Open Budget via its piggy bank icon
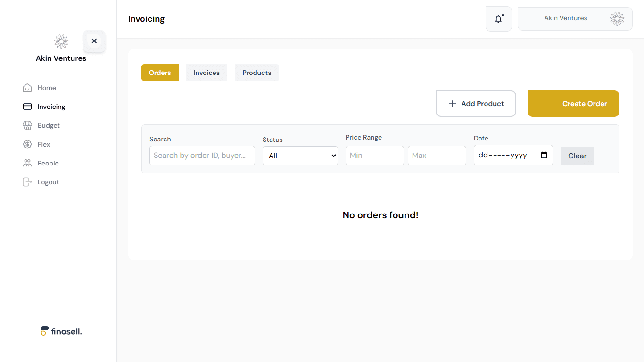 [27, 125]
